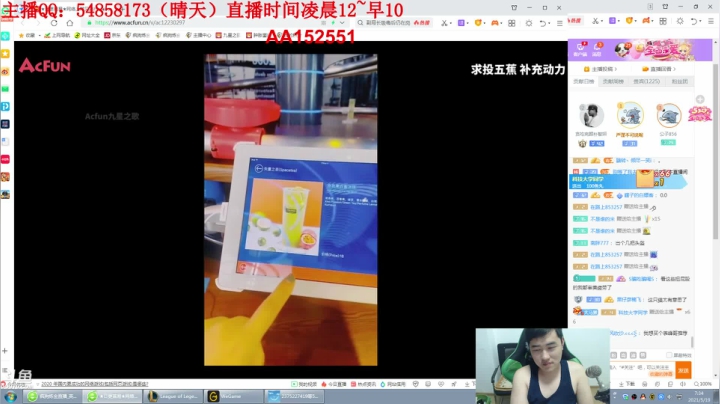The width and height of the screenshot is (720, 404).
Task: Open 热点资讯 in status bar
Action: 364,384
